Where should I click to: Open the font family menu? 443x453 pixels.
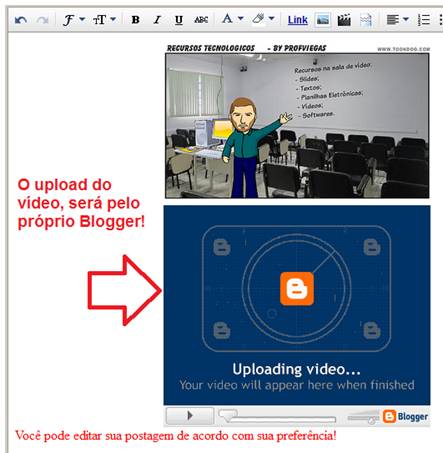[74, 20]
